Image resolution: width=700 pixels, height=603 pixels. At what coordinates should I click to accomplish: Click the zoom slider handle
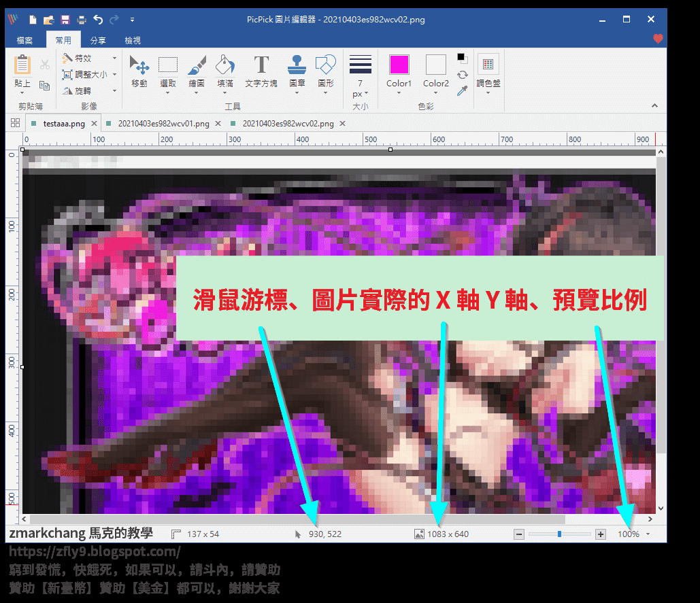(x=559, y=534)
